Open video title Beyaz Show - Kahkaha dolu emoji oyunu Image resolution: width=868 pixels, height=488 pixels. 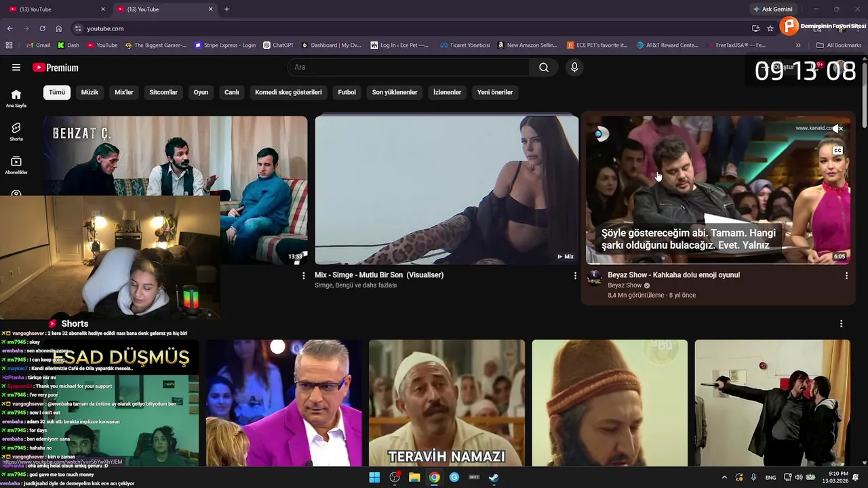[x=673, y=275]
